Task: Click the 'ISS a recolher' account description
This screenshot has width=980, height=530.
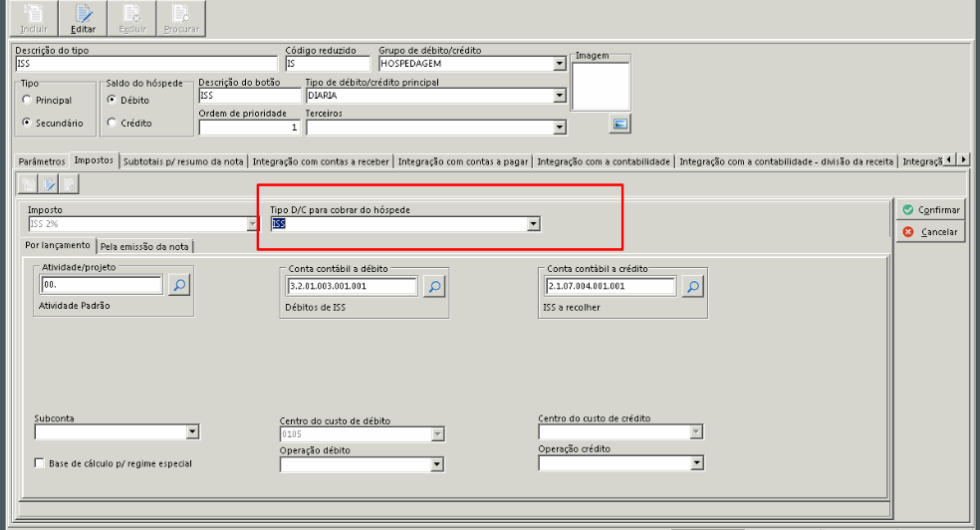Action: coord(572,308)
